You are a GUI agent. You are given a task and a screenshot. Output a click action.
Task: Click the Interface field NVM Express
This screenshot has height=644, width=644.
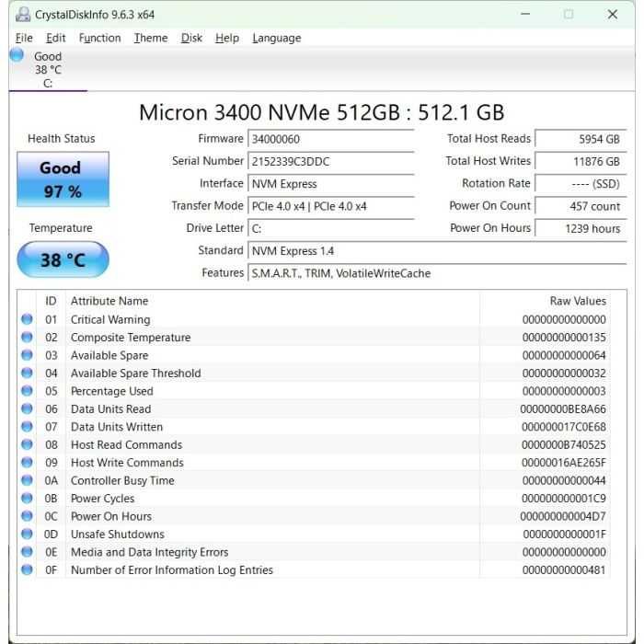tap(331, 184)
